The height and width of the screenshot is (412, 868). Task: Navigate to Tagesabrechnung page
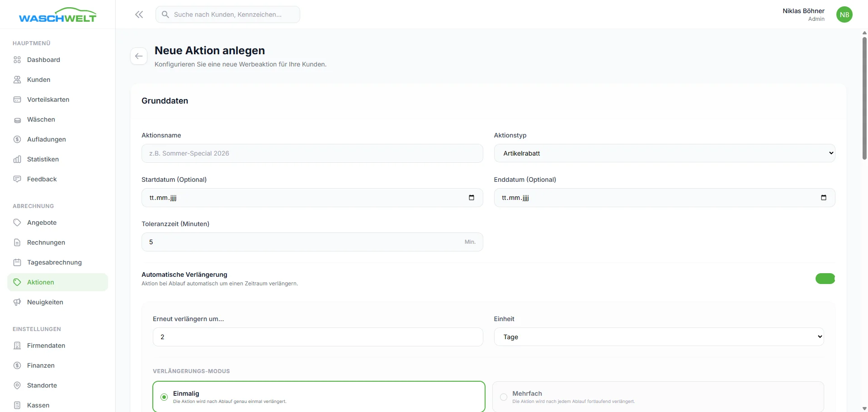coord(54,262)
